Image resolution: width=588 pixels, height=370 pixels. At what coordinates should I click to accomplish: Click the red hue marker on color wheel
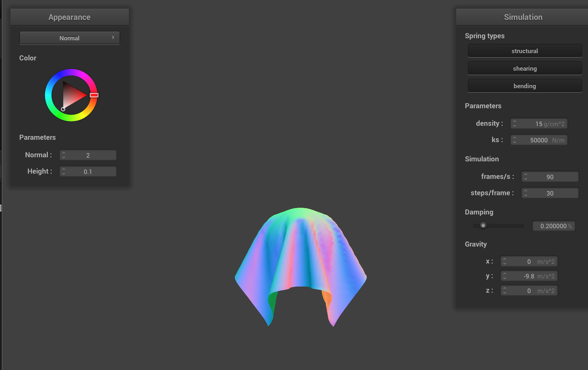point(94,95)
